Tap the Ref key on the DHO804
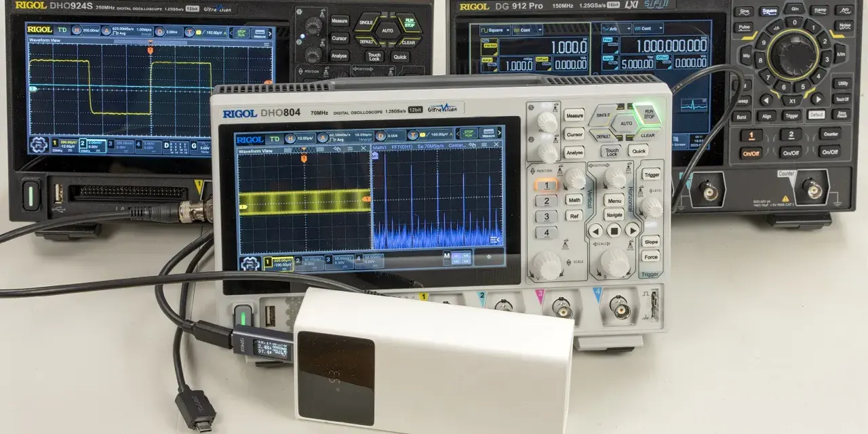Image resolution: width=868 pixels, height=434 pixels. [574, 216]
